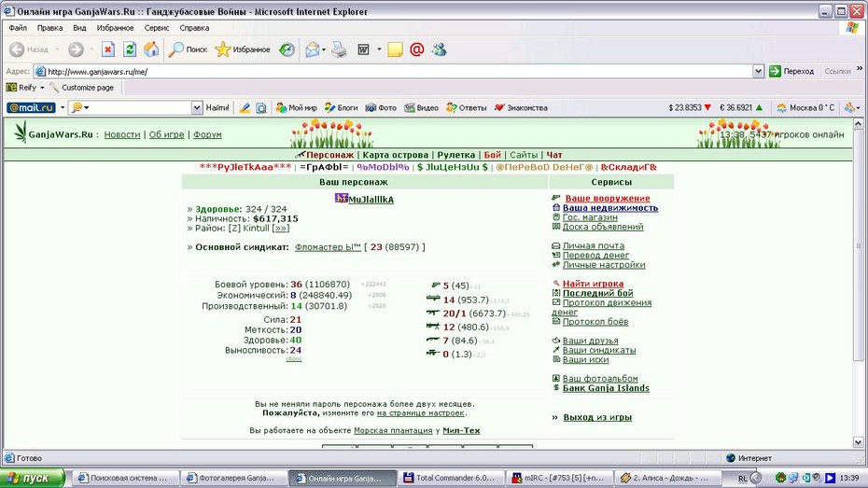Click the Stop loading toolbar icon

[108, 49]
